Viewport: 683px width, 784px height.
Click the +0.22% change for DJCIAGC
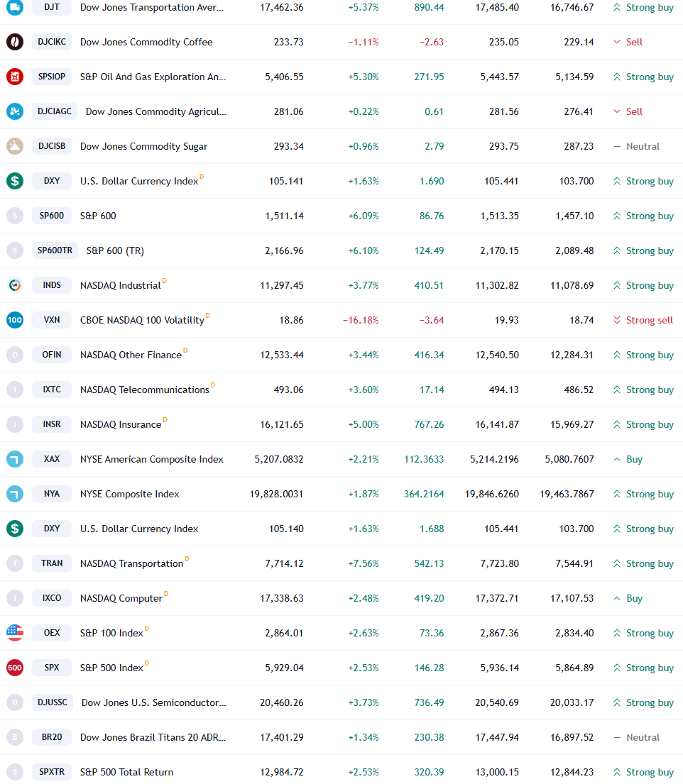click(x=364, y=111)
